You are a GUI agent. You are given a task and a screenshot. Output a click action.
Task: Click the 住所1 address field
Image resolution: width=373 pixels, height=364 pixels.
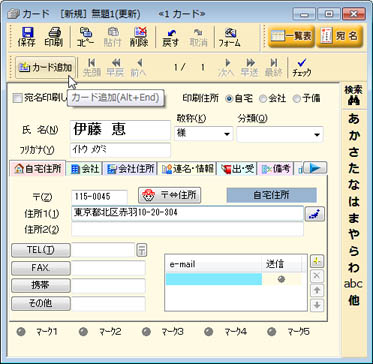pos(187,214)
